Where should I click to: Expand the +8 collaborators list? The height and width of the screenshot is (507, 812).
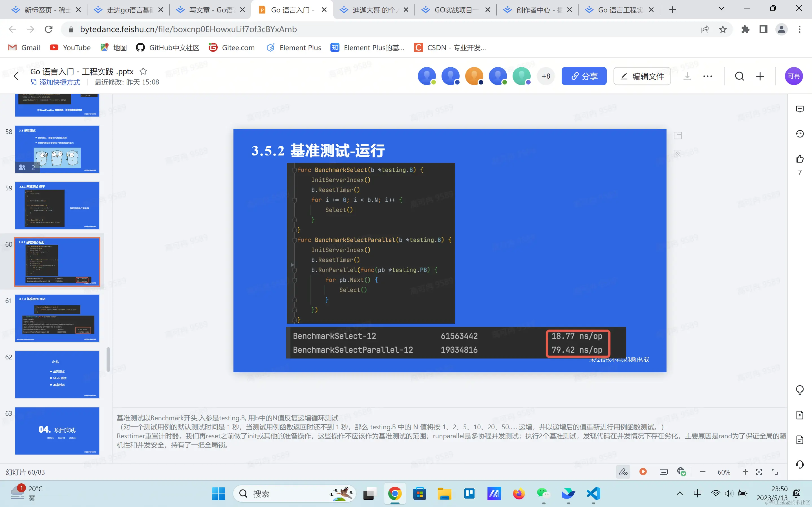[546, 76]
